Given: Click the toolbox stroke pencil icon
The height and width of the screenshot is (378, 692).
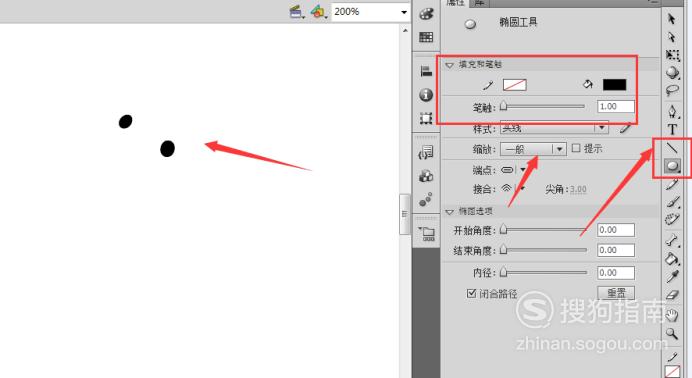Looking at the screenshot, I should pos(672,357).
